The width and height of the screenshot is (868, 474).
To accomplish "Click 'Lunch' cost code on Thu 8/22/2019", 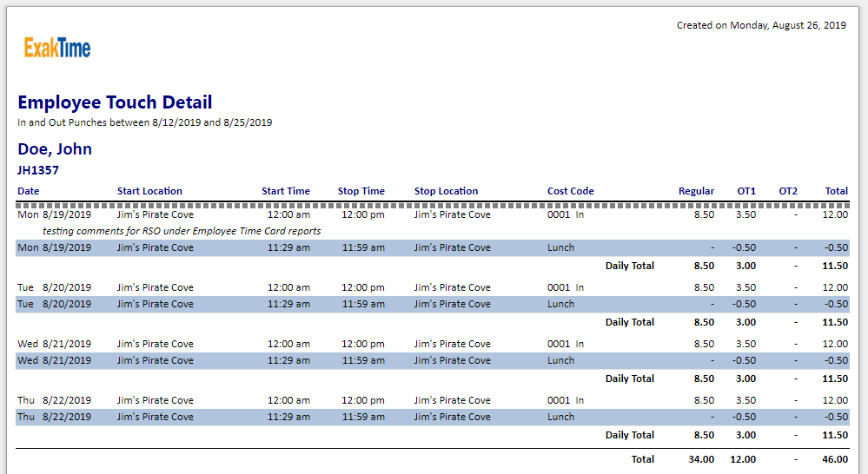I will (560, 417).
